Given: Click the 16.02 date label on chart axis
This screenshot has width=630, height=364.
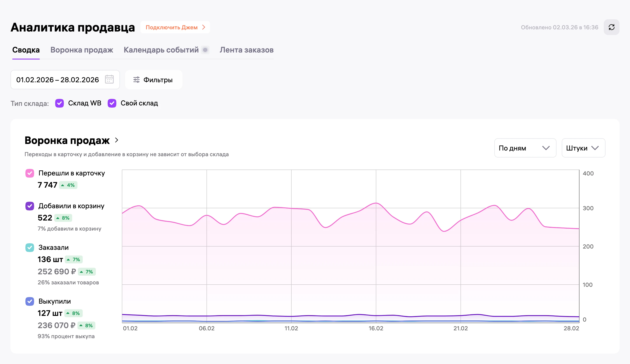Looking at the screenshot, I should coord(376,328).
